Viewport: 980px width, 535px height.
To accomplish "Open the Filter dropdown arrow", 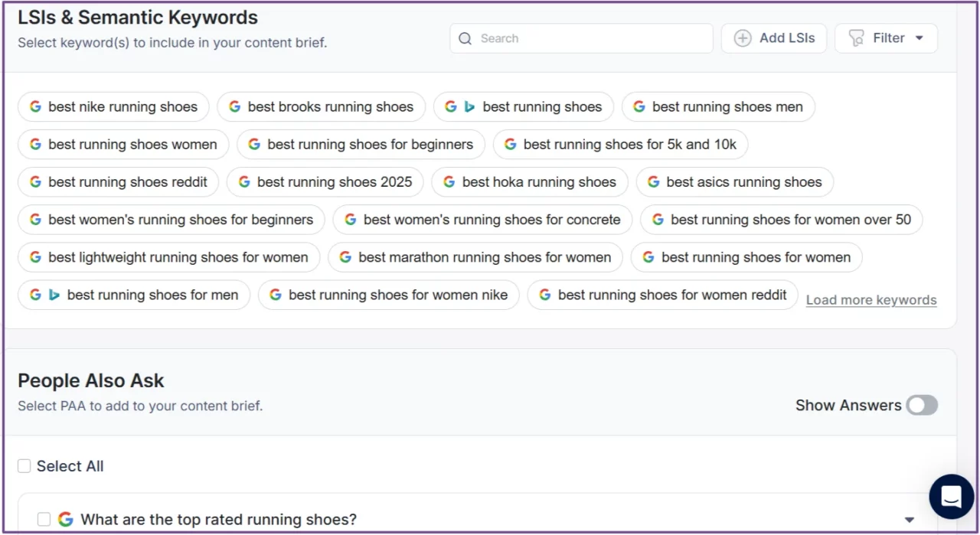I will click(x=919, y=38).
